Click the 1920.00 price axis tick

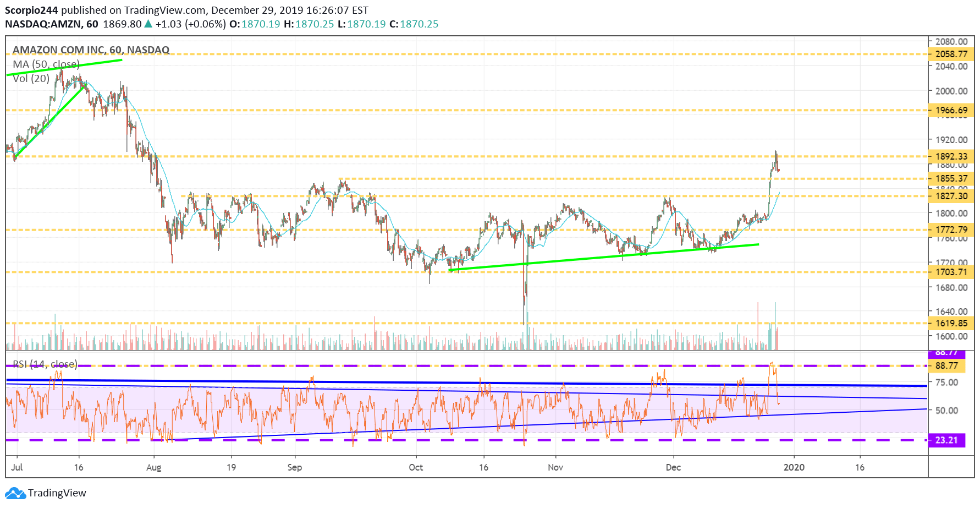(951, 140)
